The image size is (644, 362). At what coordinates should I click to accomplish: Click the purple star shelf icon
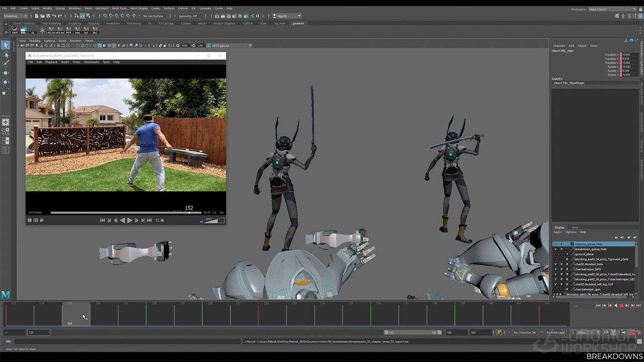(42, 30)
